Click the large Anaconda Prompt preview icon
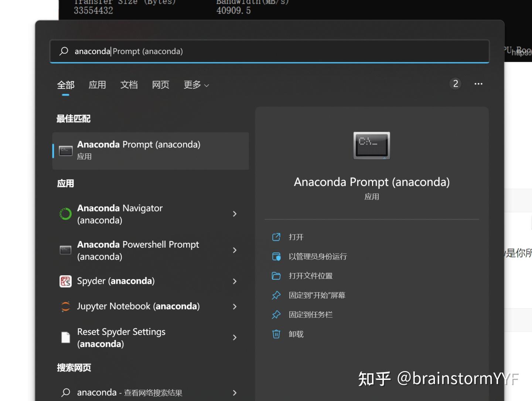Screen dimensions: 532x401 tap(372, 146)
